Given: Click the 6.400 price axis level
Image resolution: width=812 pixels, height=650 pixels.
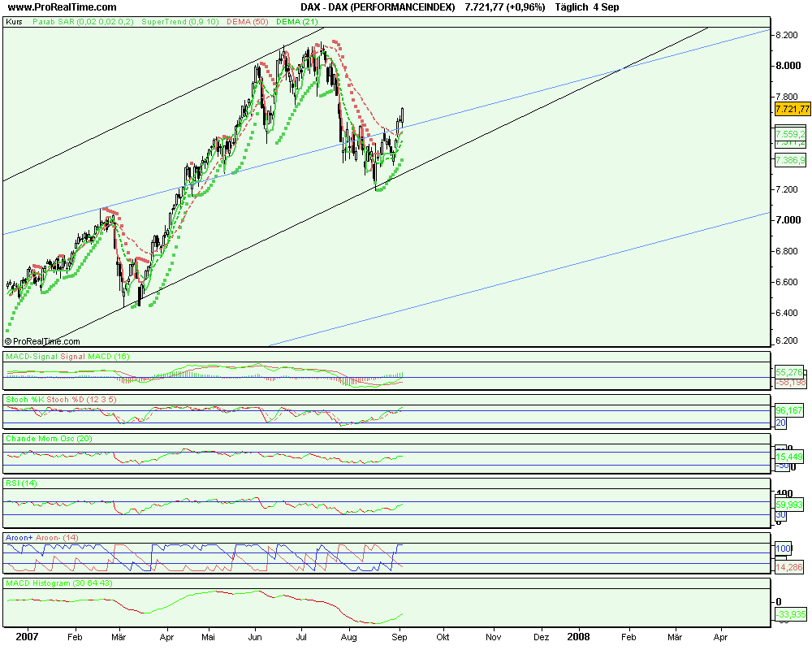Looking at the screenshot, I should click(x=786, y=313).
